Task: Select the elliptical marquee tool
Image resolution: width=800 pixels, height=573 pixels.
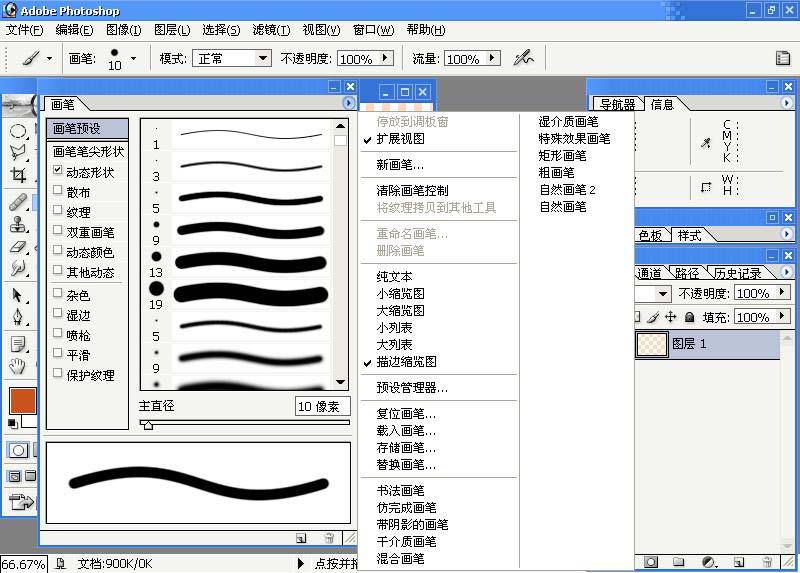Action: pos(18,132)
